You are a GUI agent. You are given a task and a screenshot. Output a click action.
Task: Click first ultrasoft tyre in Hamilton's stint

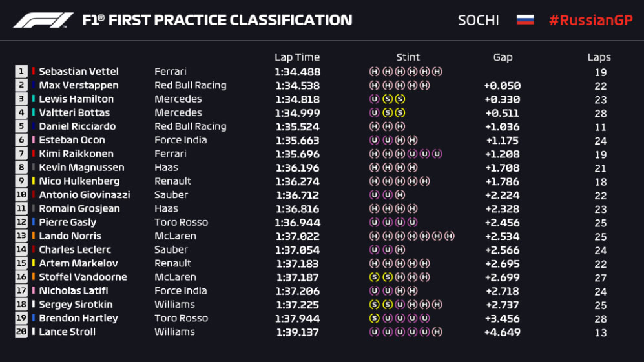374,99
